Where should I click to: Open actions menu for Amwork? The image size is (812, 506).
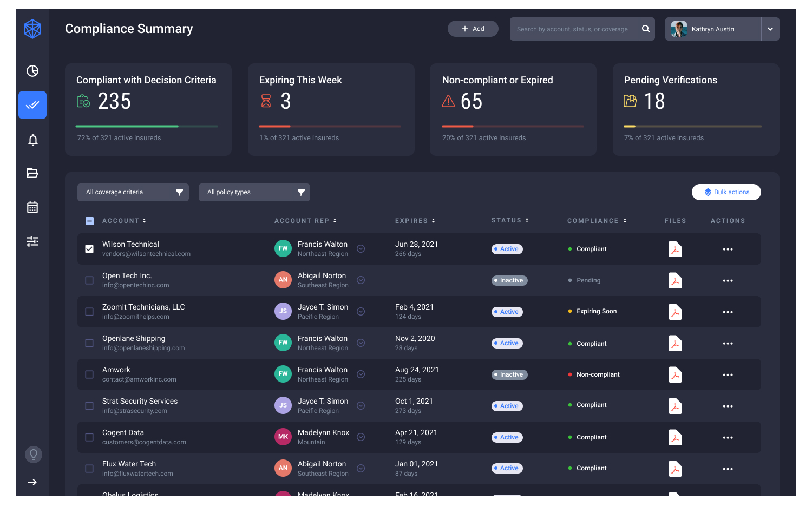[x=728, y=375]
